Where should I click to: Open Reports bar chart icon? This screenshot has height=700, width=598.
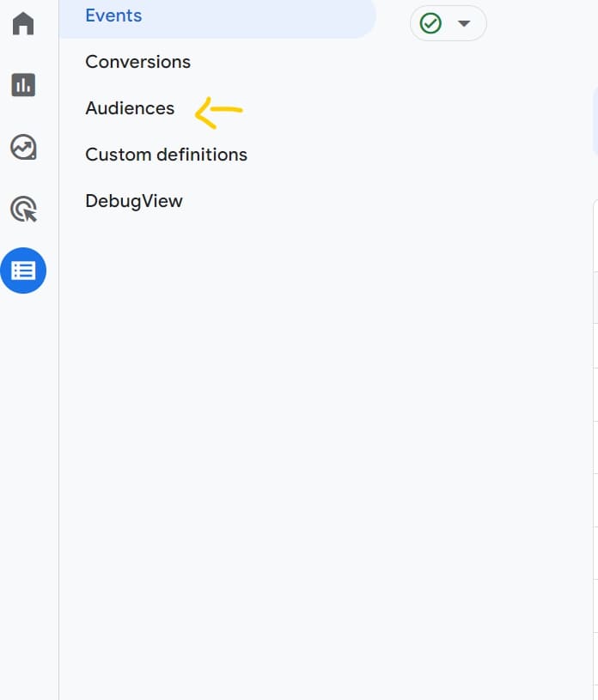point(23,85)
